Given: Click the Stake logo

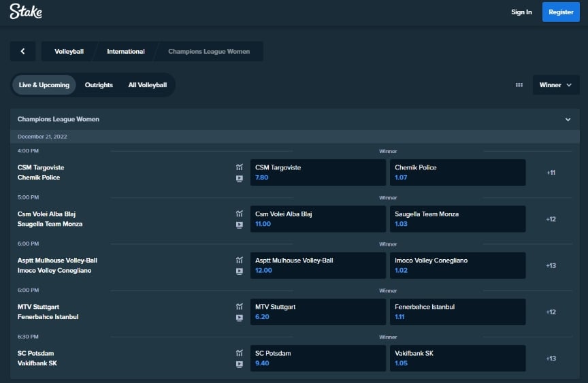Looking at the screenshot, I should tap(27, 12).
